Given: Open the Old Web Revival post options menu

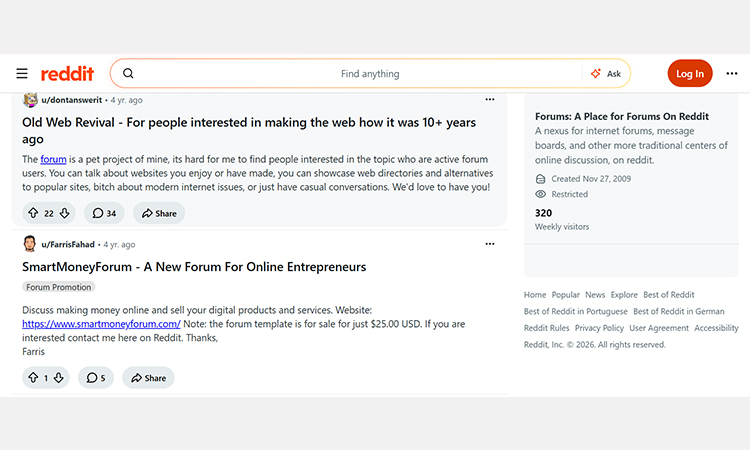Looking at the screenshot, I should click(x=490, y=99).
